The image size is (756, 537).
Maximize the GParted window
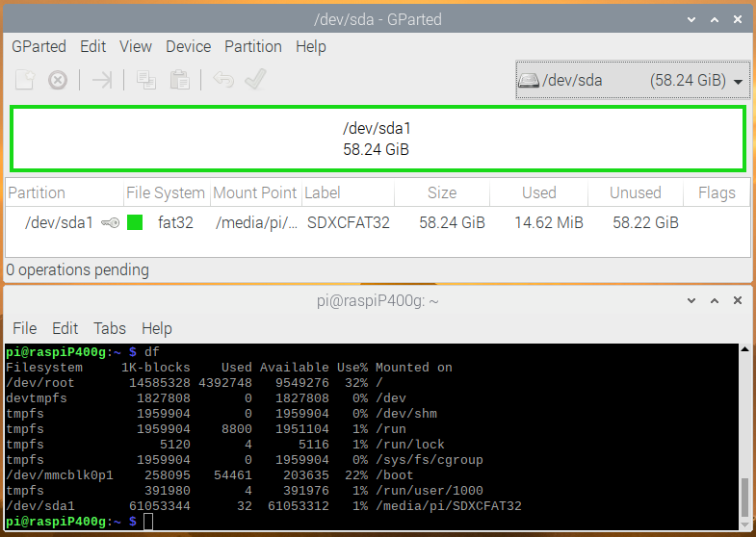click(x=715, y=20)
